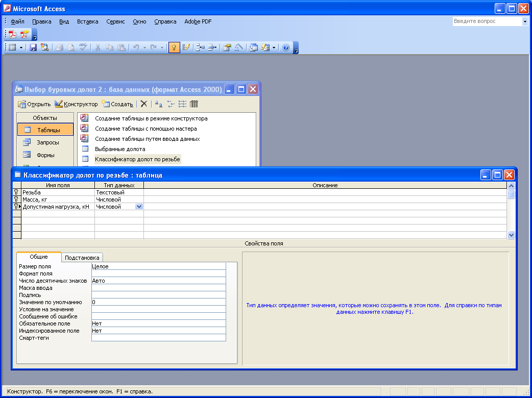The width and height of the screenshot is (532, 398).
Task: Click the Build wand toolbar icon
Action: 239,47
